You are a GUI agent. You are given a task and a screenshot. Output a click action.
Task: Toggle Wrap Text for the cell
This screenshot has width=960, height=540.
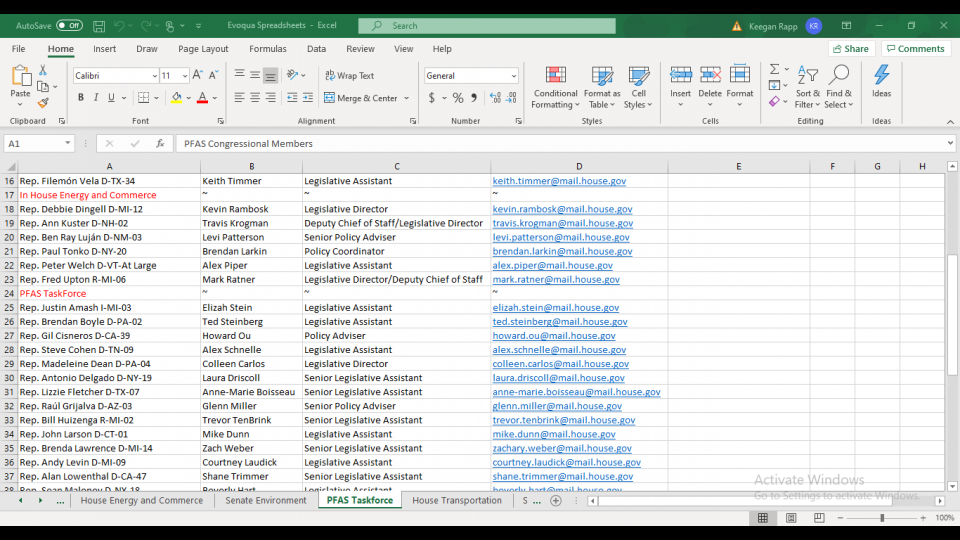[x=348, y=75]
